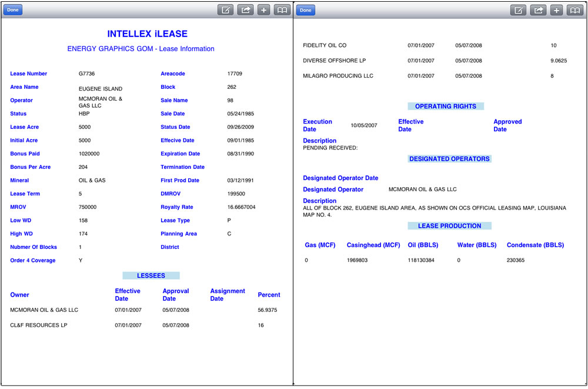This screenshot has height=389, width=588.
Task: Click the DESIGNATED OPERATORS section header
Action: (450, 159)
